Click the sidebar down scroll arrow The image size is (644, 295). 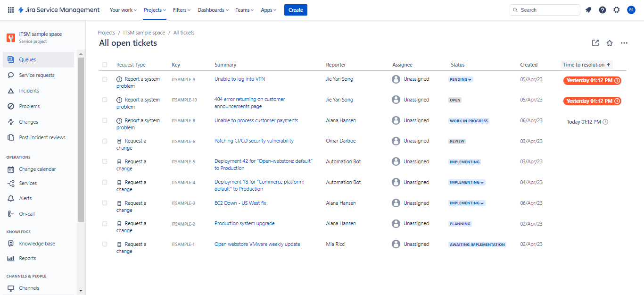pos(81,291)
